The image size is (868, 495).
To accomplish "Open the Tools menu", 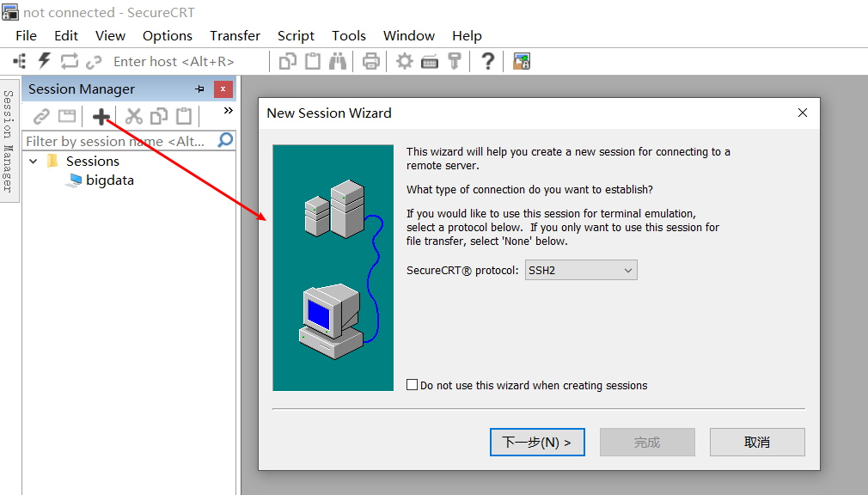I will point(349,36).
